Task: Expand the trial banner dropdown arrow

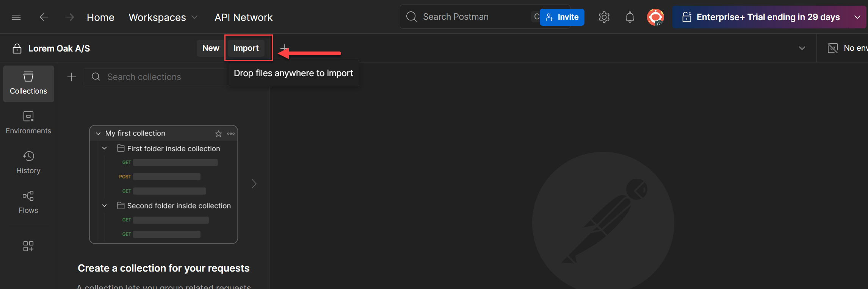Action: point(857,17)
